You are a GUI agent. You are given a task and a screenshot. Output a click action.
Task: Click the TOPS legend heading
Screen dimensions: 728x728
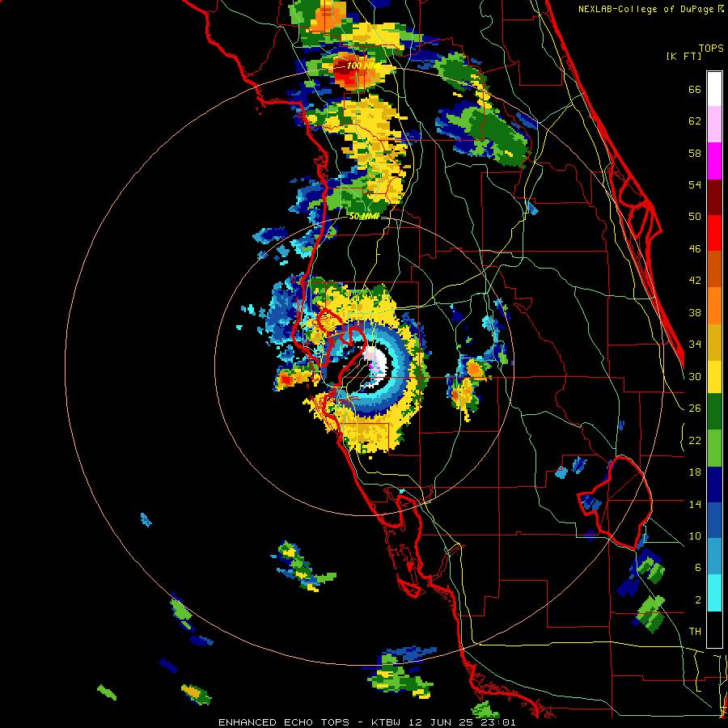pyautogui.click(x=711, y=48)
